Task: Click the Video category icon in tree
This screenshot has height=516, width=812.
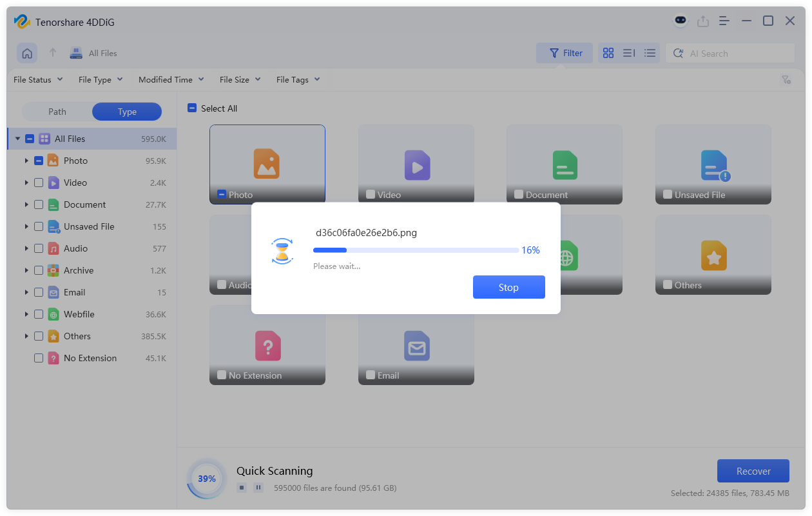Action: coord(53,183)
